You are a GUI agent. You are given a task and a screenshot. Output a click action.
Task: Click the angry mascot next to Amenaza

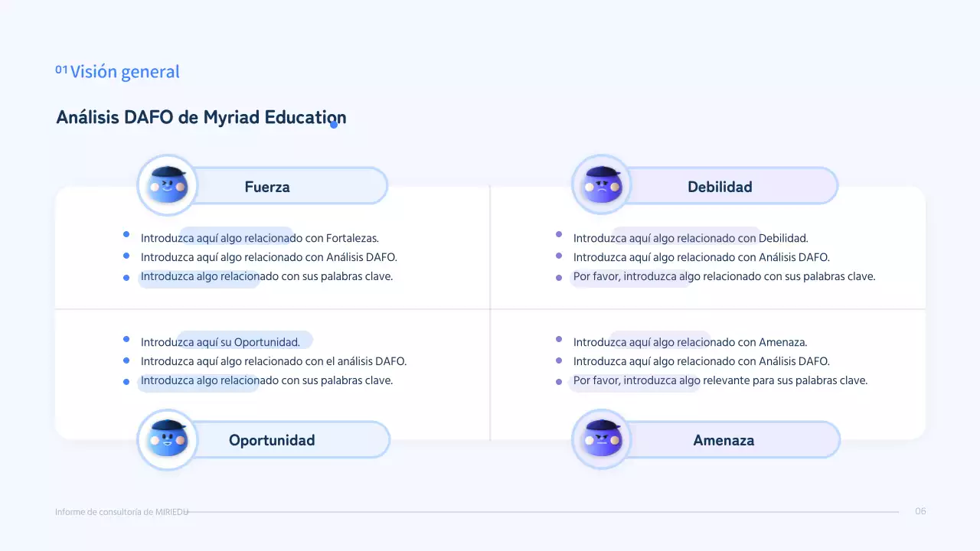coord(602,439)
